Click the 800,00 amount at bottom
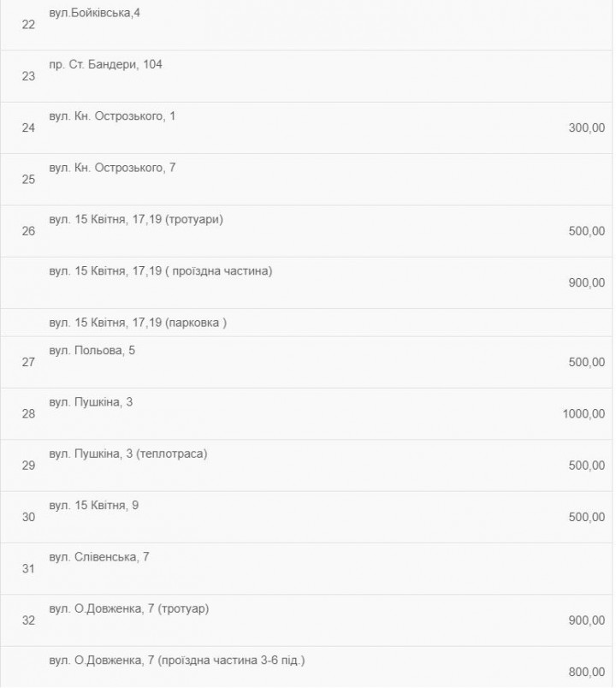The height and width of the screenshot is (688, 616). pos(587,673)
